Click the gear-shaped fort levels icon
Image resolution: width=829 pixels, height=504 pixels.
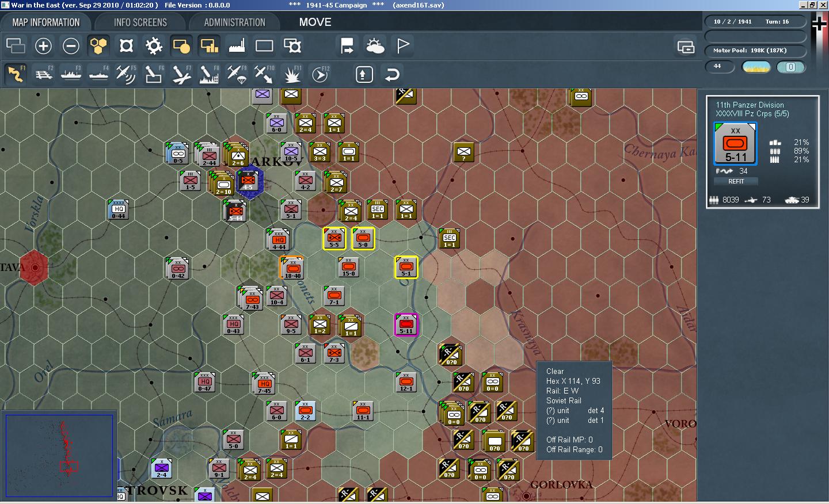(154, 45)
